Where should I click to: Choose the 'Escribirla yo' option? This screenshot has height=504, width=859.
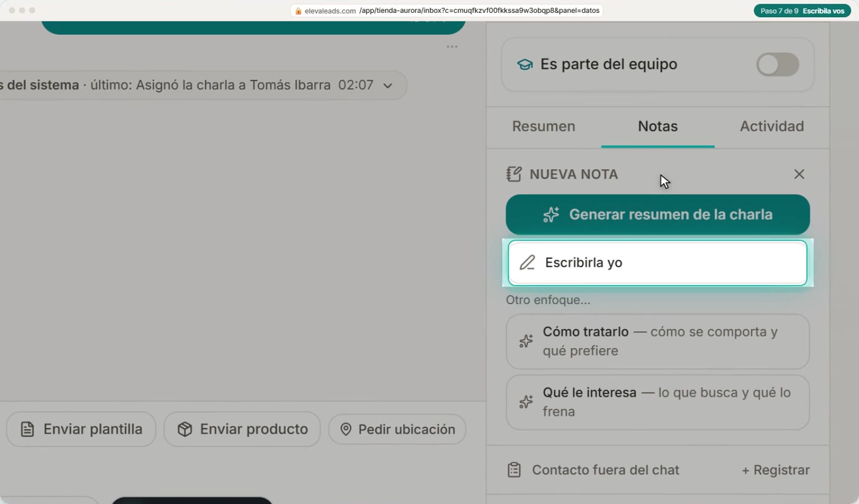[x=658, y=262]
